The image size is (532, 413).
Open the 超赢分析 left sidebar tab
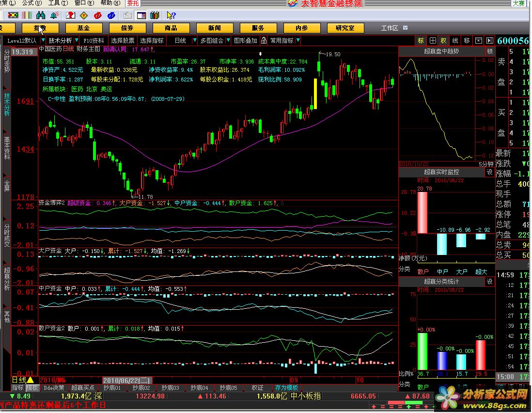click(7, 278)
